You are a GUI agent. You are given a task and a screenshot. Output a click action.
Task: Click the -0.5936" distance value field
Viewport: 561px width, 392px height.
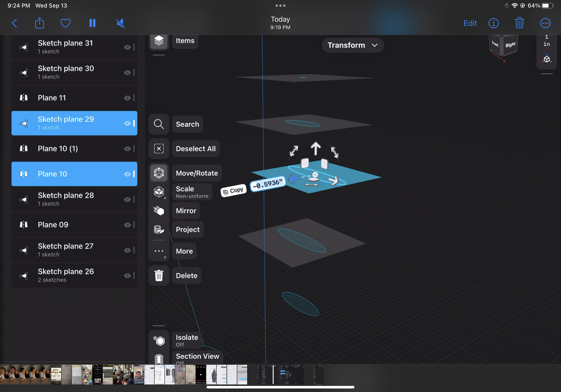tap(268, 184)
